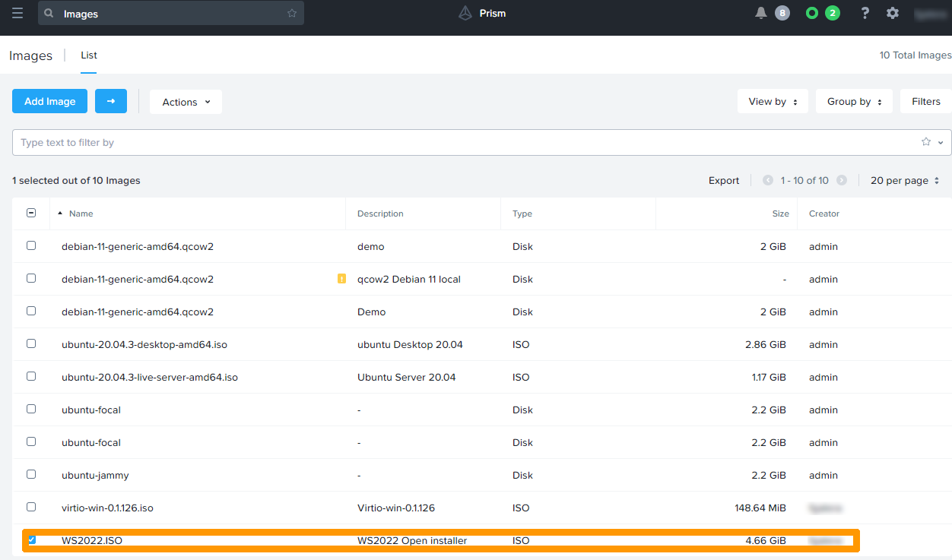
Task: Click the Add Image button
Action: click(x=49, y=101)
